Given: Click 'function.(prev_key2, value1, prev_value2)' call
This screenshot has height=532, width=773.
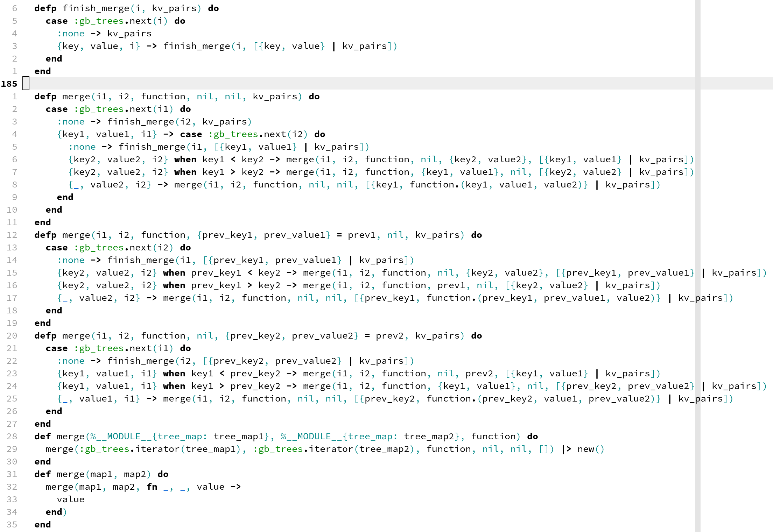Looking at the screenshot, I should point(541,399).
